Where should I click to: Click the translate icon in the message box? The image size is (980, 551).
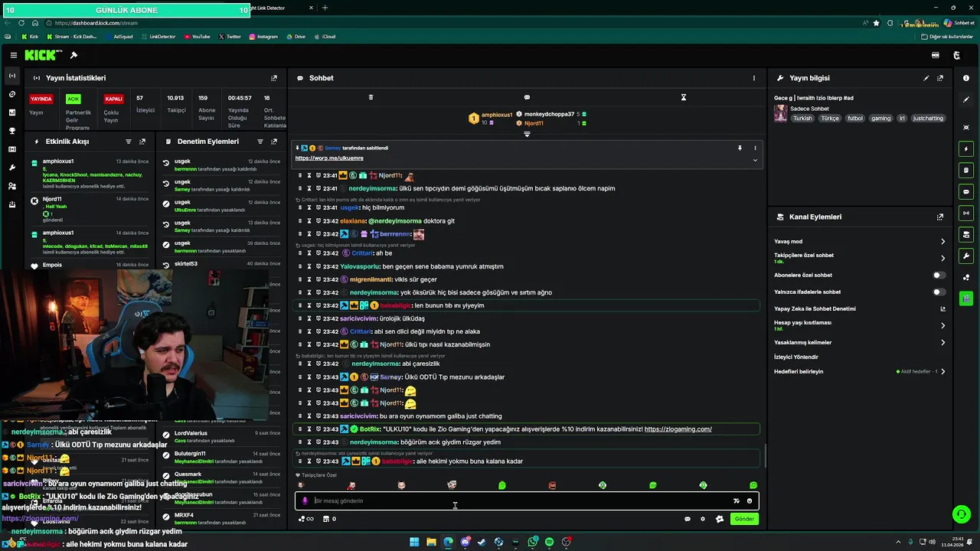point(737,500)
